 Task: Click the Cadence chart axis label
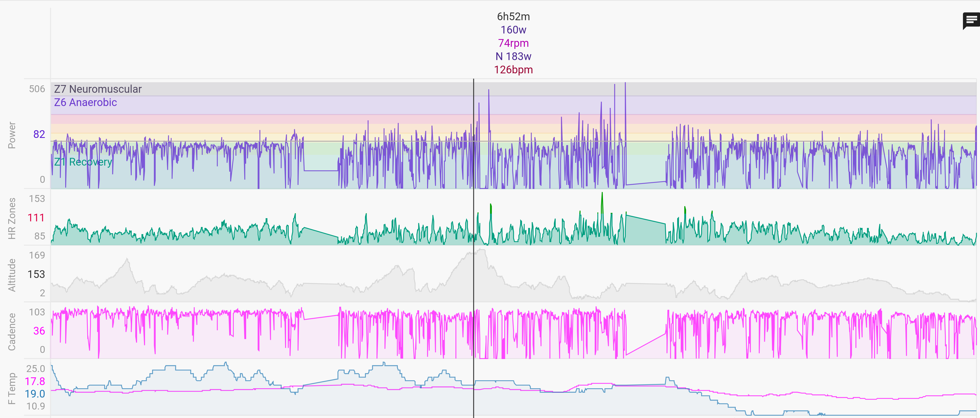tap(12, 331)
